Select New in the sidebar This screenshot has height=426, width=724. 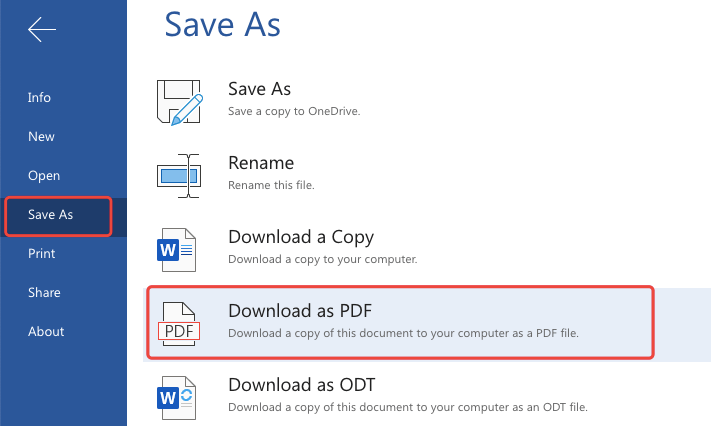[42, 137]
